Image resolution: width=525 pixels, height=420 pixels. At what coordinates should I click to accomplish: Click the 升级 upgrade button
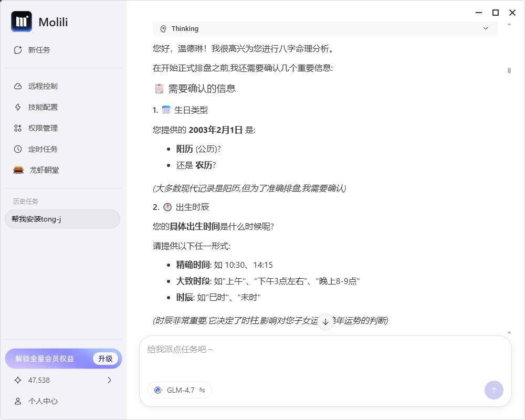click(106, 359)
